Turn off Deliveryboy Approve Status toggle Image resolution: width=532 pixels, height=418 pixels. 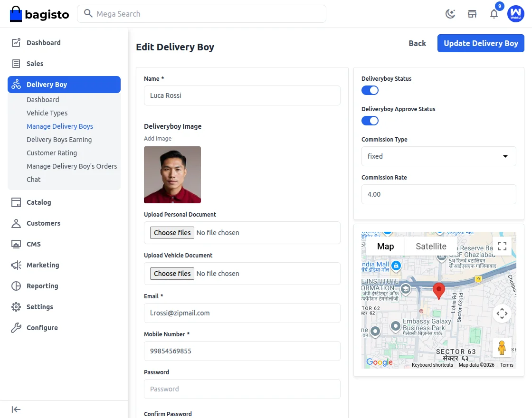(x=370, y=121)
